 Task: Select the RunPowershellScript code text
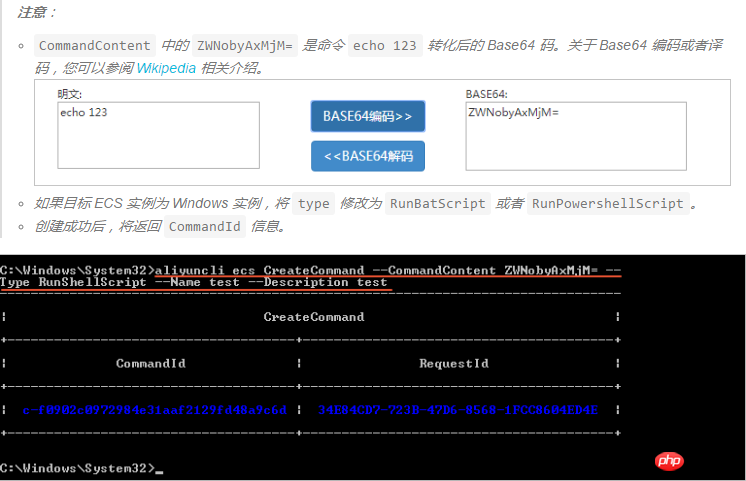[x=608, y=204]
